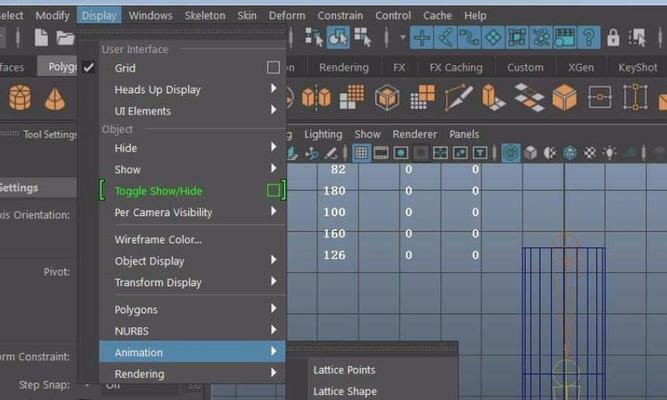Enable Snap to view planes icon
Viewport: 667px width, 400px height.
point(517,37)
